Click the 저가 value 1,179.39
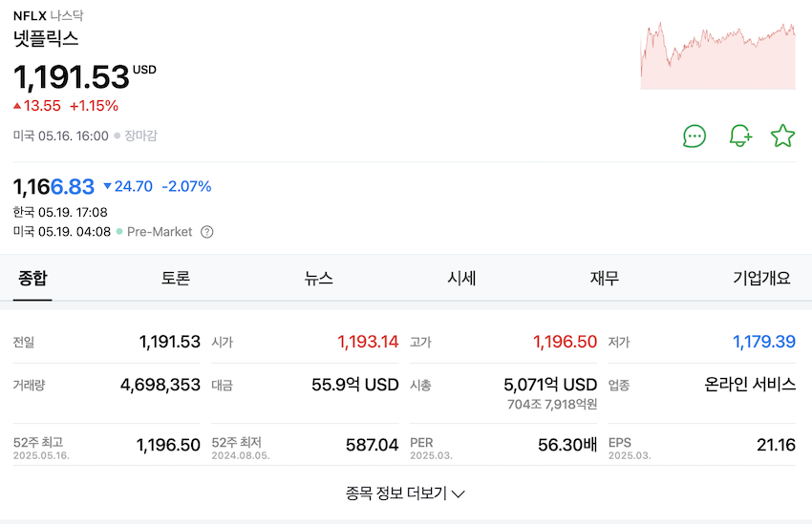Screen dimensions: 812x524 tap(764, 342)
